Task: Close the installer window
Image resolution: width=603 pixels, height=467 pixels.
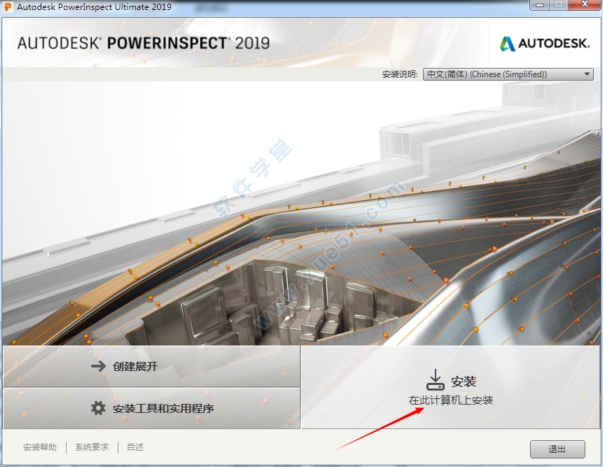Action: 585,5
